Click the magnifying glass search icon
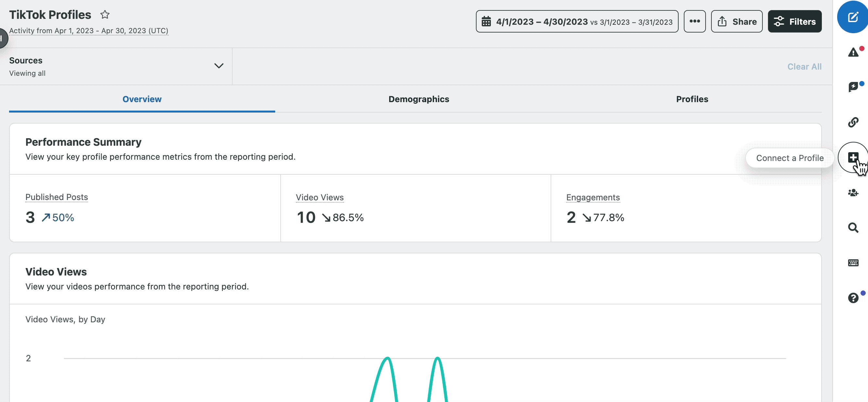The width and height of the screenshot is (868, 402). 853,228
